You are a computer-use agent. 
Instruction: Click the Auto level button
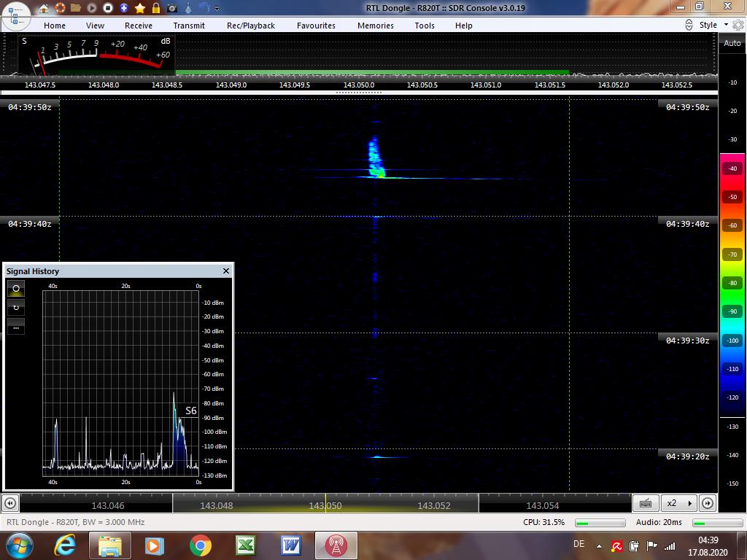pos(732,43)
